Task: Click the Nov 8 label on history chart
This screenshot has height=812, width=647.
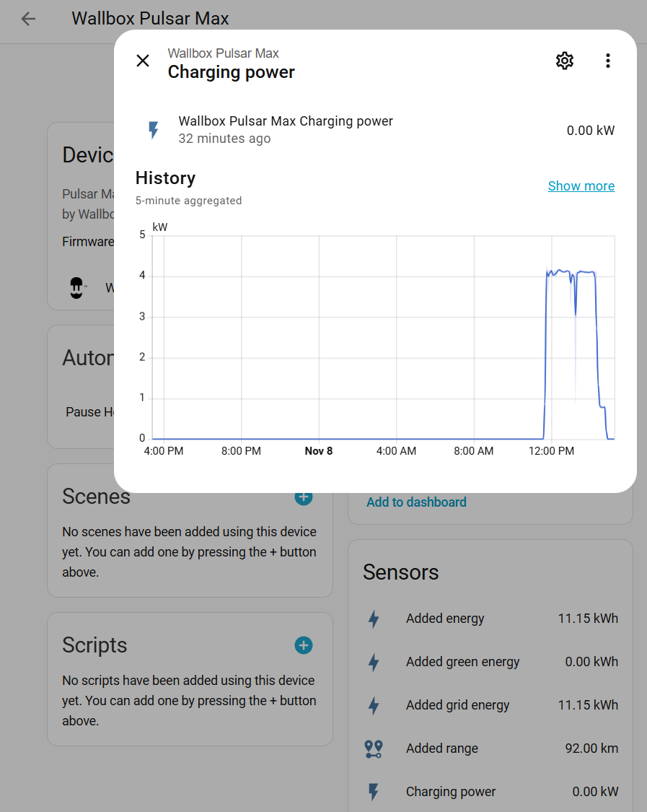Action: point(319,451)
